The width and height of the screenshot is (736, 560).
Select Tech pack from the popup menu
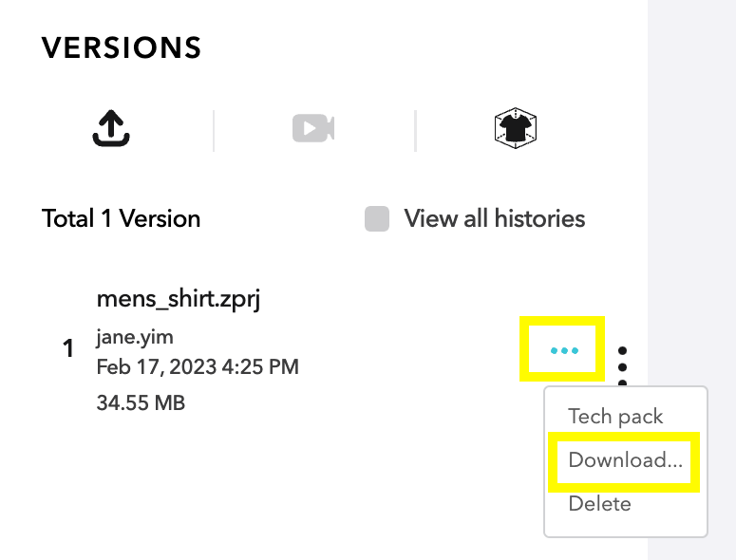[x=615, y=417]
